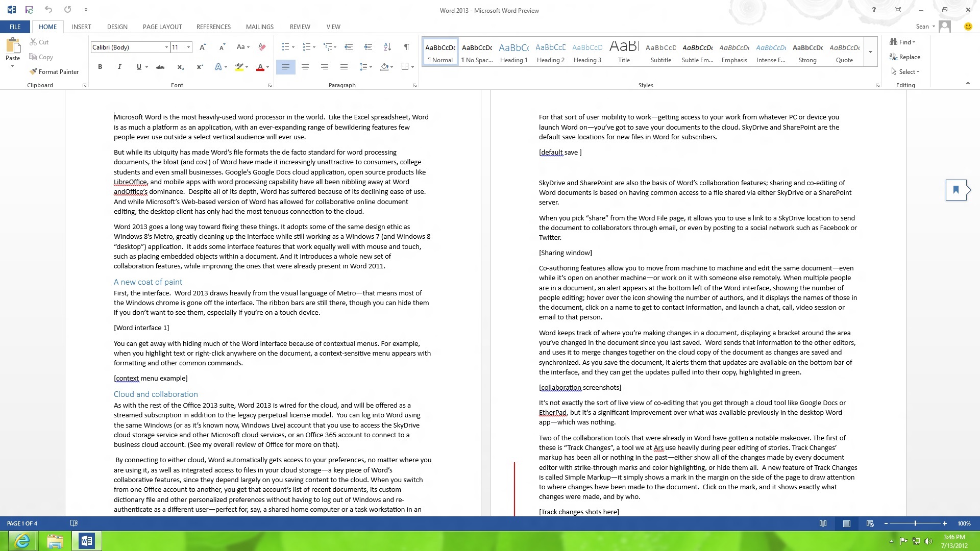The image size is (980, 551).
Task: Open Find in Editing group
Action: (902, 42)
